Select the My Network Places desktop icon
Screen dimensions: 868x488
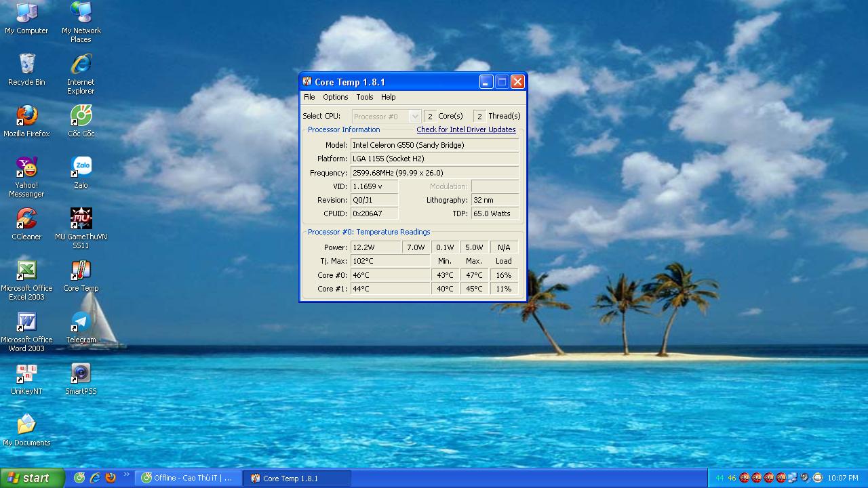81,22
